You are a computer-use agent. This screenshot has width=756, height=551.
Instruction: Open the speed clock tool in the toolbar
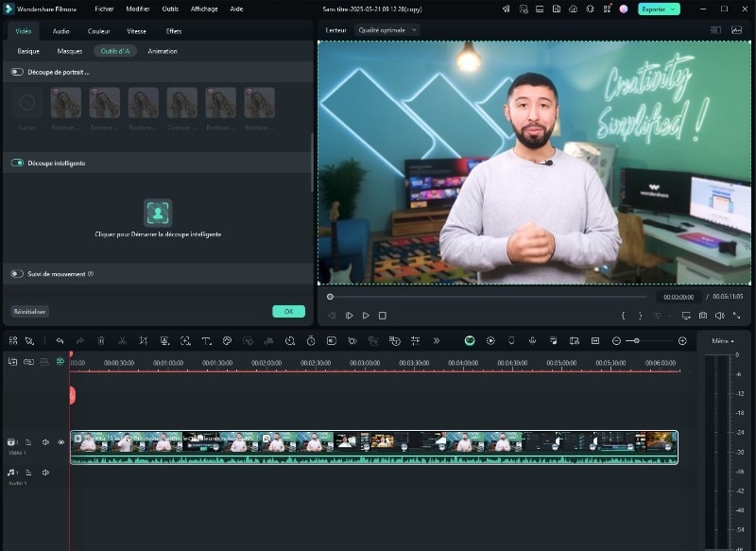(x=290, y=341)
